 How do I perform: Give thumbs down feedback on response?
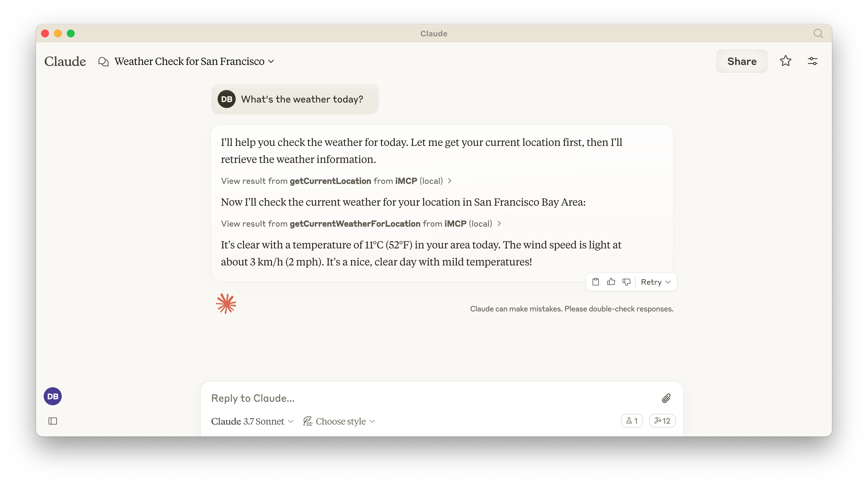pyautogui.click(x=626, y=282)
